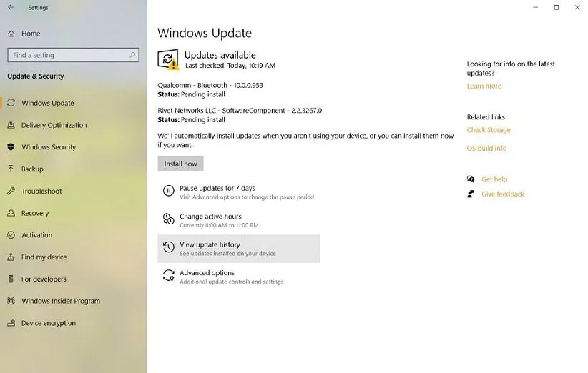The image size is (588, 373).
Task: Click the Get help chat icon
Action: [x=471, y=179]
